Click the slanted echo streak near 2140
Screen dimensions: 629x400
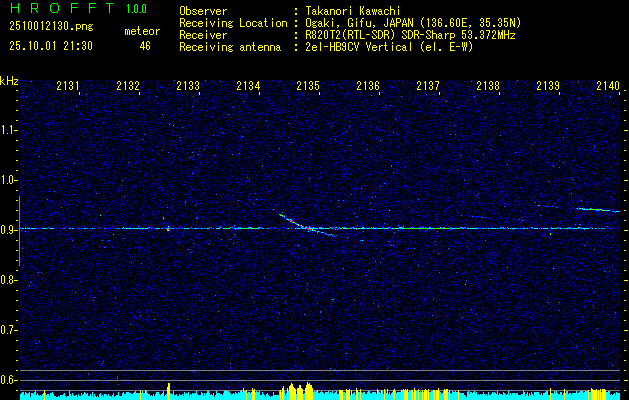(598, 209)
